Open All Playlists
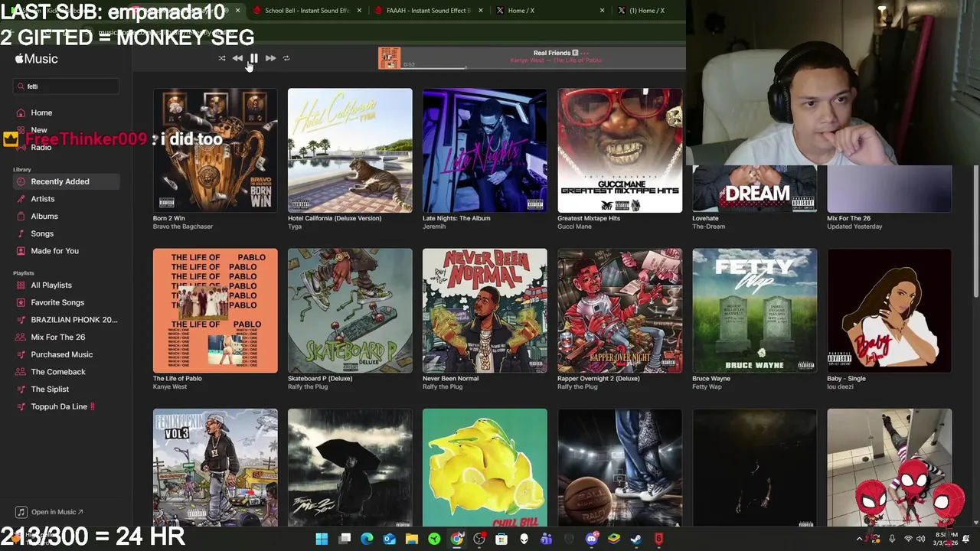 (x=51, y=285)
